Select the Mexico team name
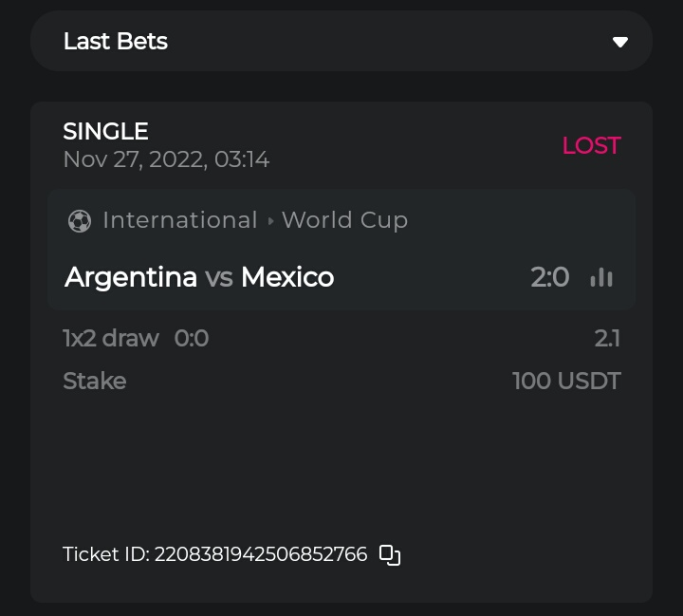 click(287, 277)
